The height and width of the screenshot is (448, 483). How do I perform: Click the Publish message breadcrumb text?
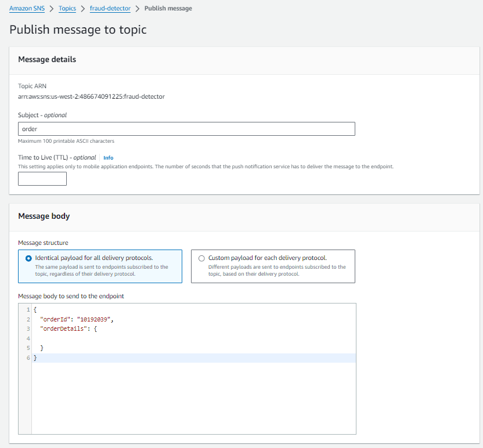[168, 9]
